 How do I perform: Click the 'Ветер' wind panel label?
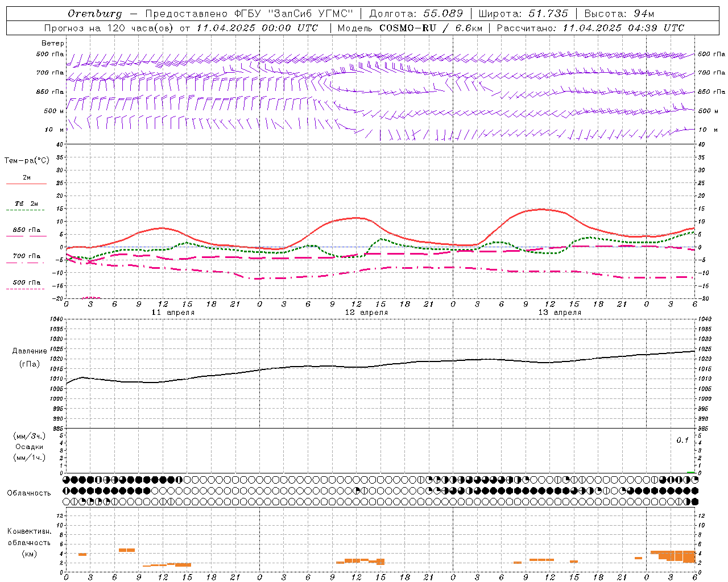(53, 43)
